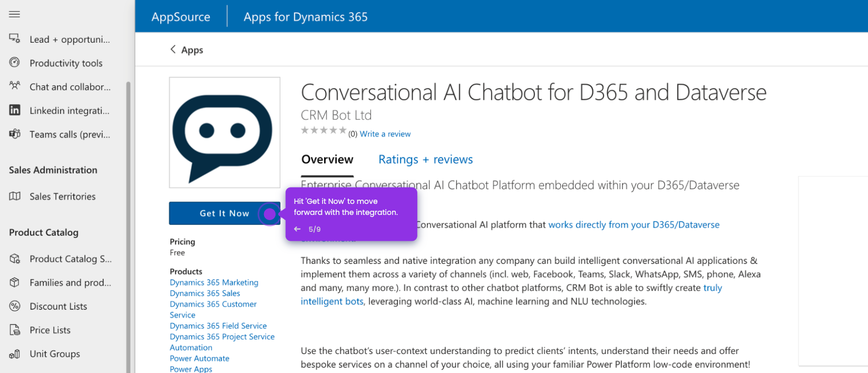The height and width of the screenshot is (373, 868).
Task: Click the Productivity tools gauge icon
Action: coord(15,62)
